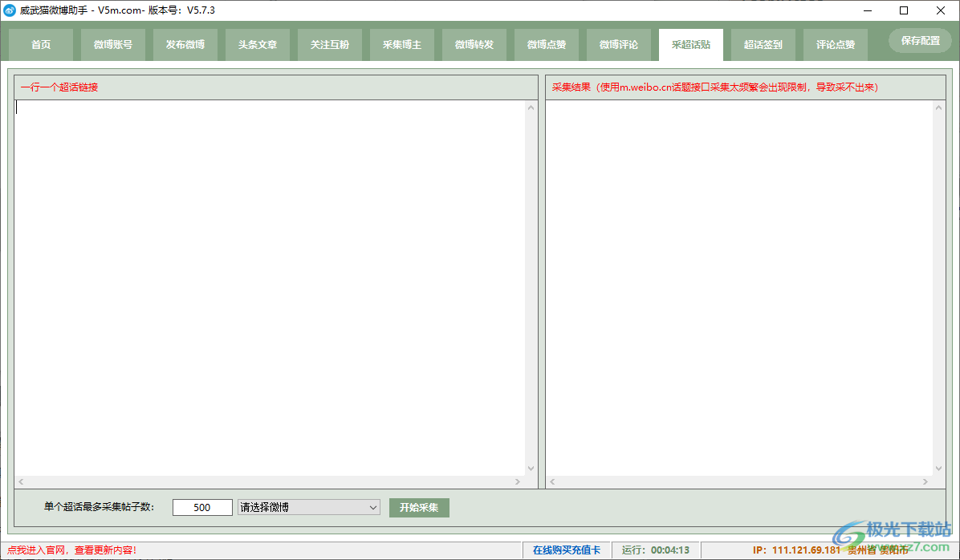Focus the 超话链接 input text area
960x560 pixels.
tap(270, 288)
